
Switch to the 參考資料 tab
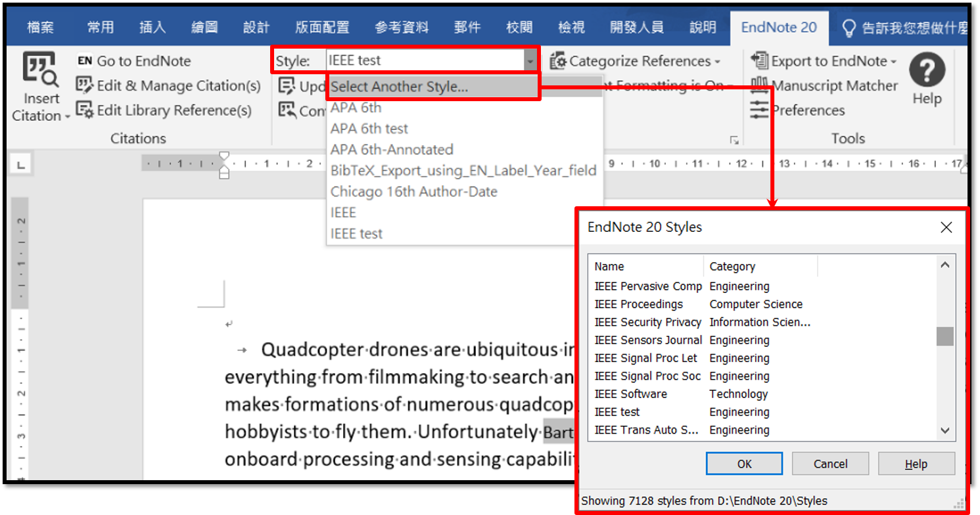click(x=402, y=28)
